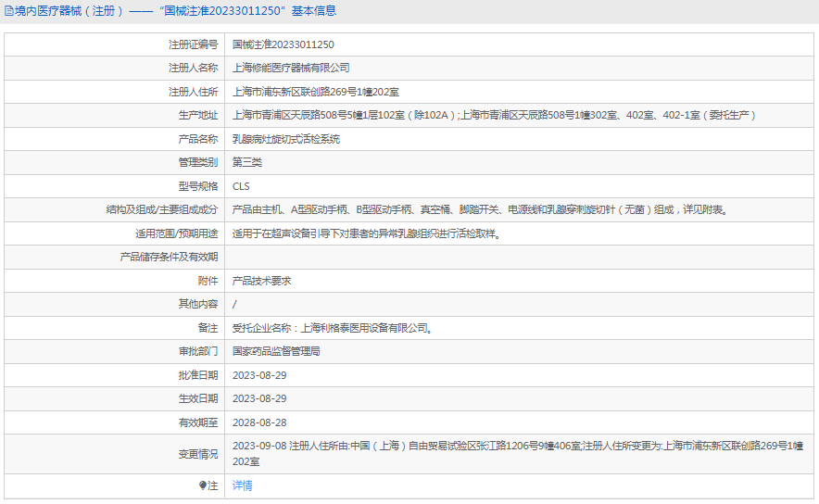Viewport: 819px width, 504px height.
Task: Click the 注册人名称 label
Action: point(194,68)
